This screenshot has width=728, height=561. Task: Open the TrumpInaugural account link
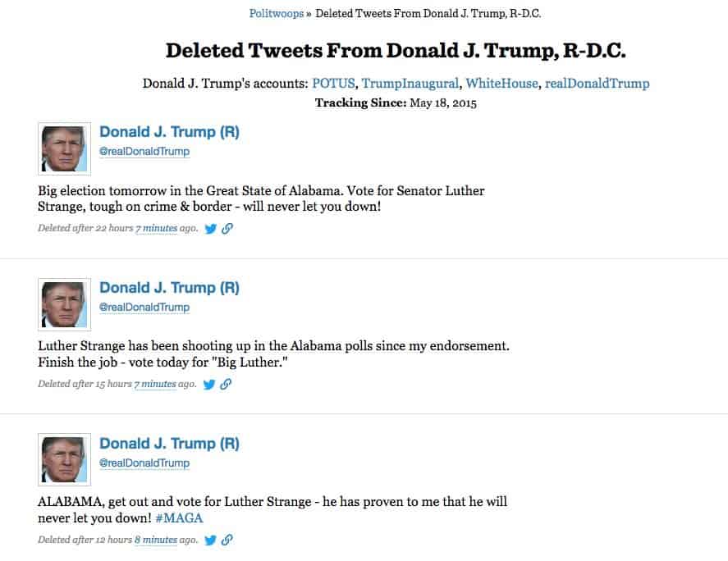coord(410,84)
